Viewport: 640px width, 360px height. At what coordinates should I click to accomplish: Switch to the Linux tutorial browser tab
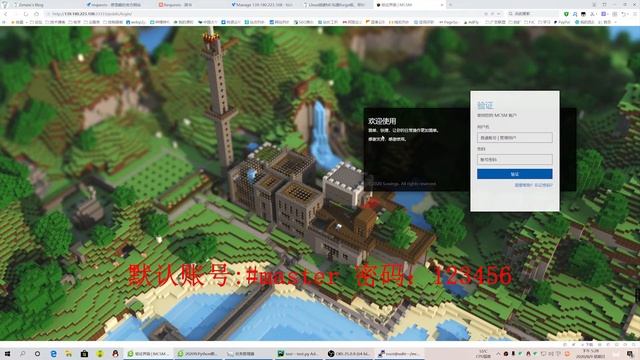pos(336,5)
